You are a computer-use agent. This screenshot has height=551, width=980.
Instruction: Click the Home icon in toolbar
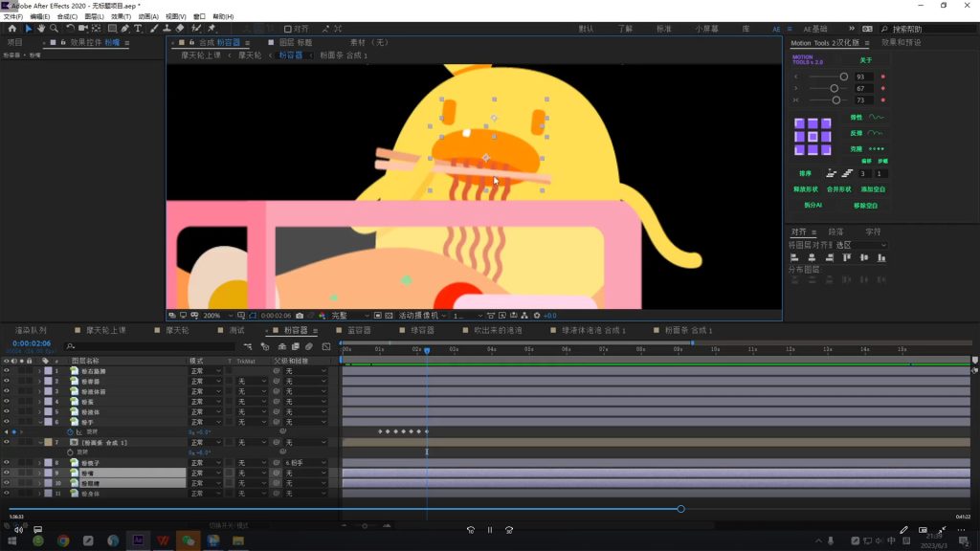click(x=11, y=29)
